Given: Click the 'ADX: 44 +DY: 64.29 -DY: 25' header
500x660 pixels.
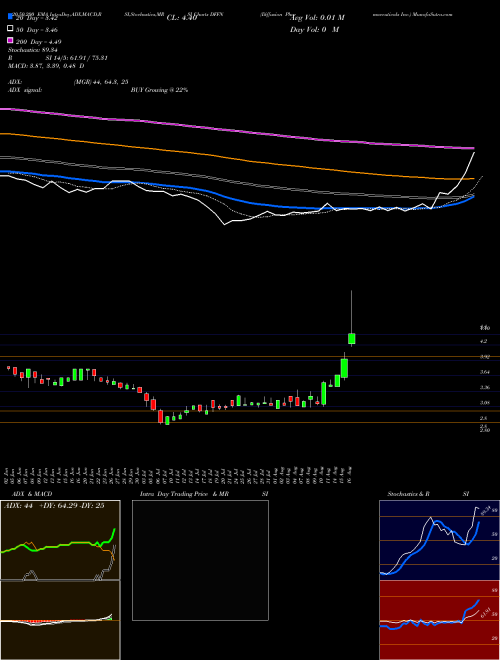Looking at the screenshot, I should pyautogui.click(x=54, y=506).
